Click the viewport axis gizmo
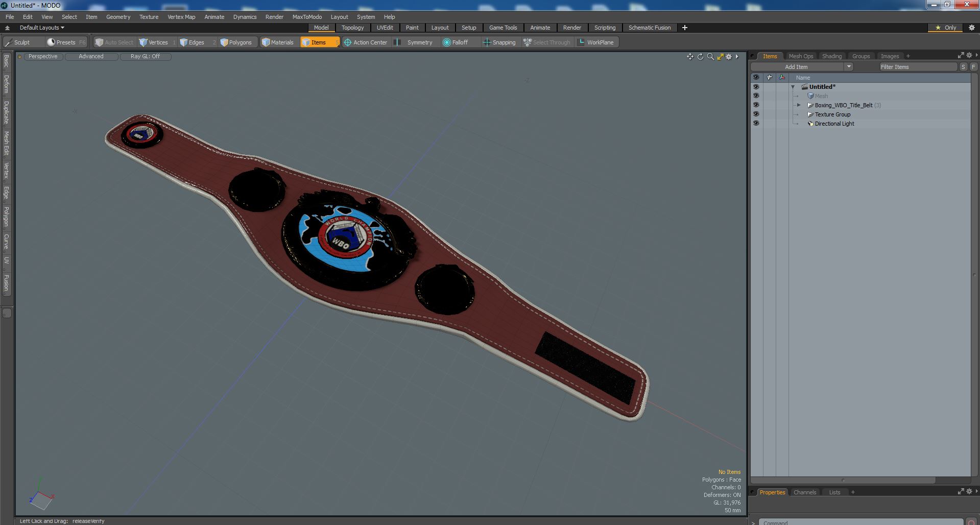Viewport: 980px width, 525px height. (x=41, y=494)
